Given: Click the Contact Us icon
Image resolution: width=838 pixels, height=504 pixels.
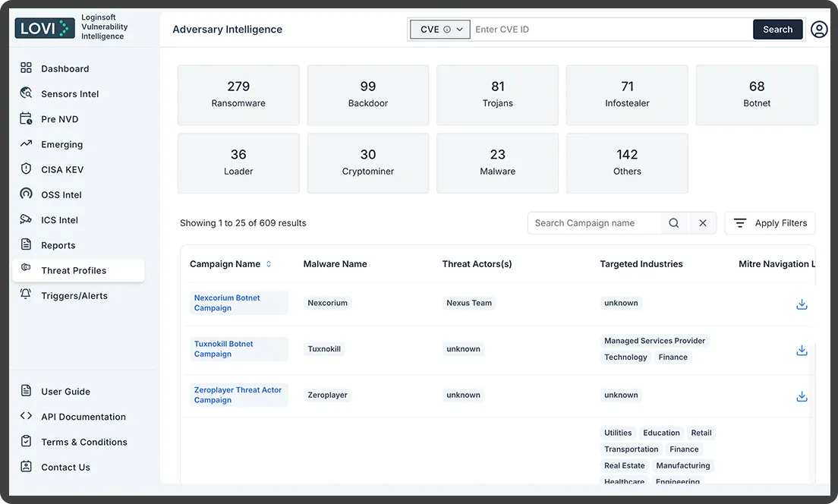Looking at the screenshot, I should coord(26,466).
